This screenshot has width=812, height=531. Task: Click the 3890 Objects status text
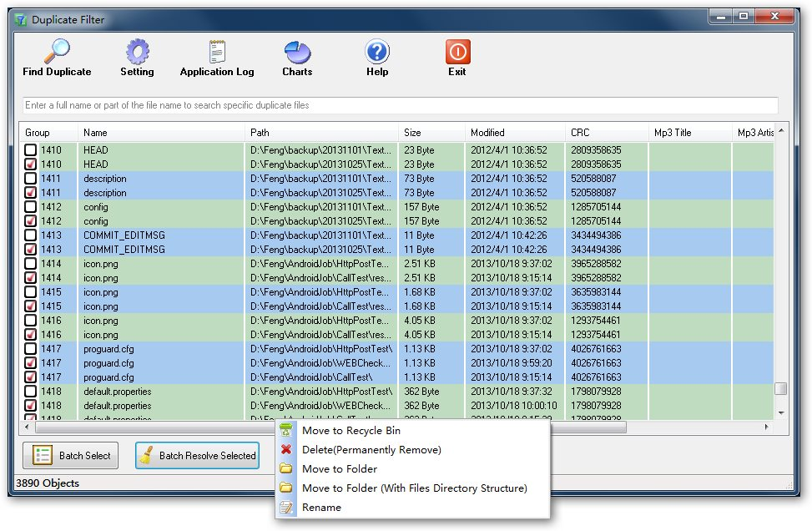48,483
